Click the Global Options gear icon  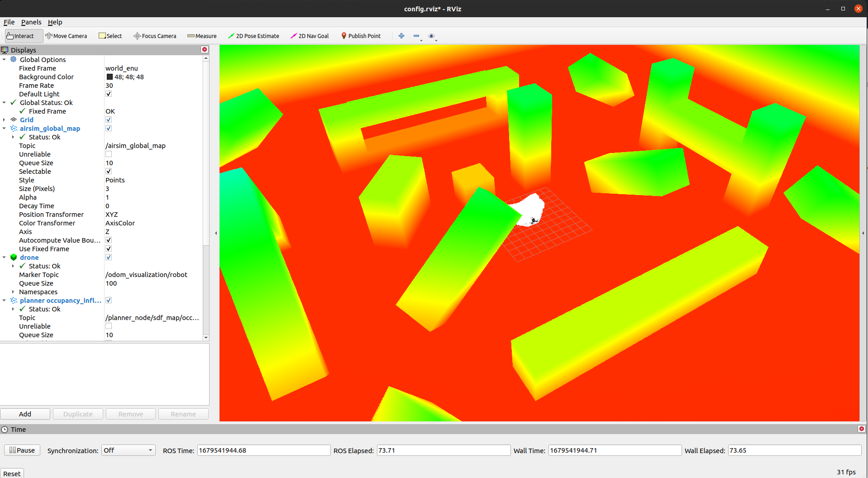coord(14,59)
